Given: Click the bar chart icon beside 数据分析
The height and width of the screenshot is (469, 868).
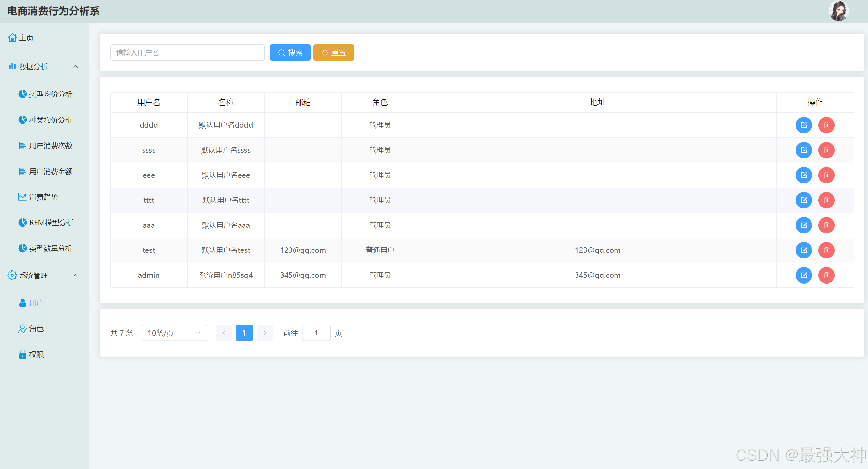Looking at the screenshot, I should tap(12, 67).
